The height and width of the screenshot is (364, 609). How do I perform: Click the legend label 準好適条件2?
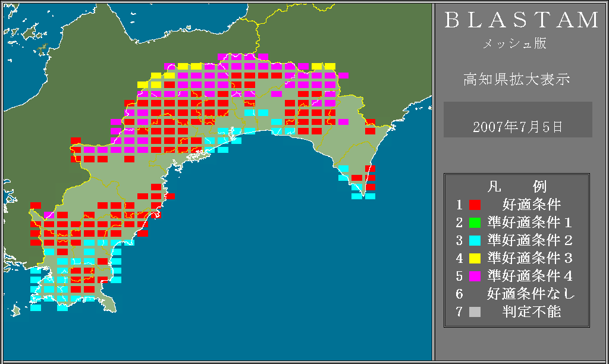tap(530, 240)
